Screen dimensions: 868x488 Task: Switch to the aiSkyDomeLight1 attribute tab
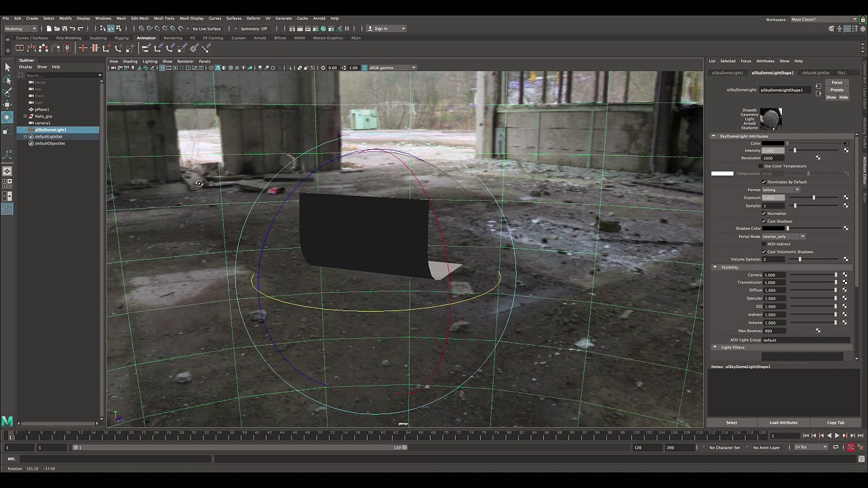click(727, 73)
